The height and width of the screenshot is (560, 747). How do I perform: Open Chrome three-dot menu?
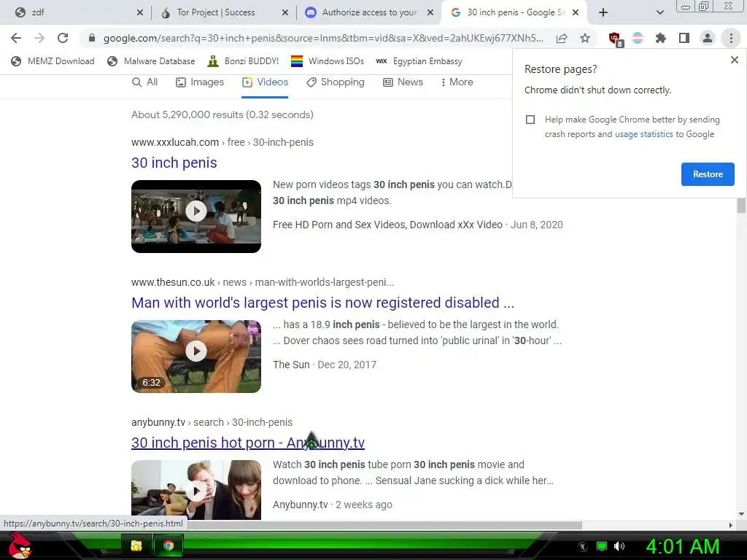[731, 38]
